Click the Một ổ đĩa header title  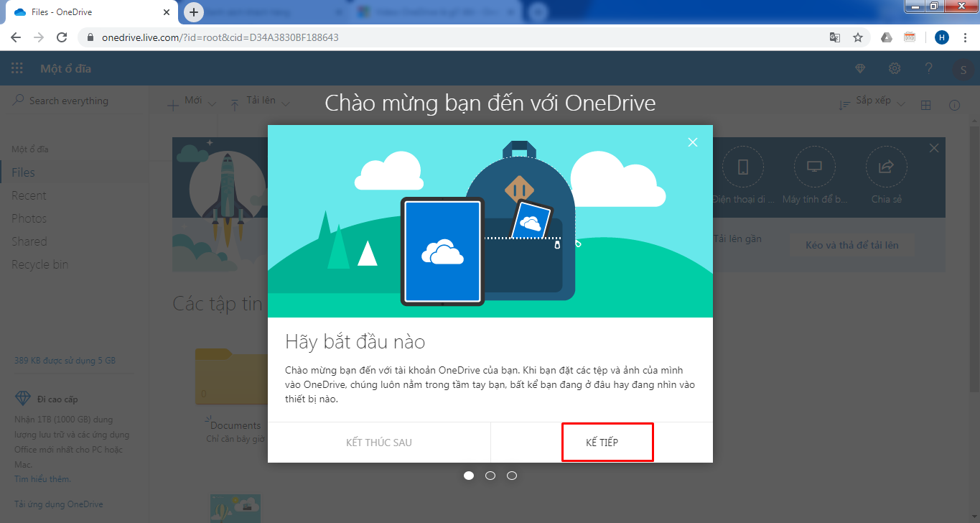(65, 69)
